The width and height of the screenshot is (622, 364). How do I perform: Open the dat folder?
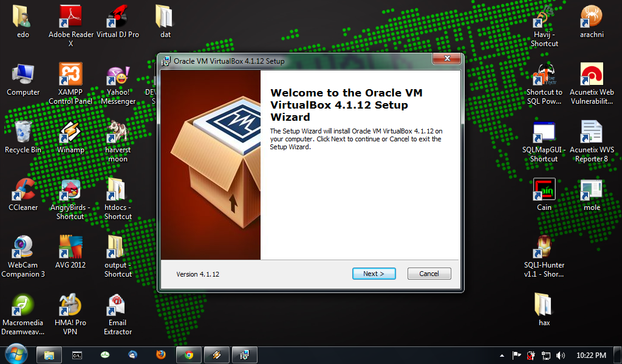pos(165,22)
